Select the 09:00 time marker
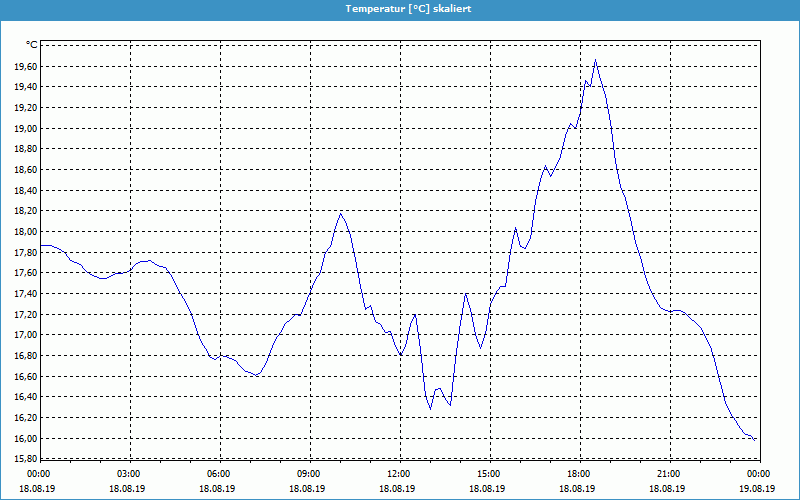This screenshot has width=800, height=500. pyautogui.click(x=309, y=473)
